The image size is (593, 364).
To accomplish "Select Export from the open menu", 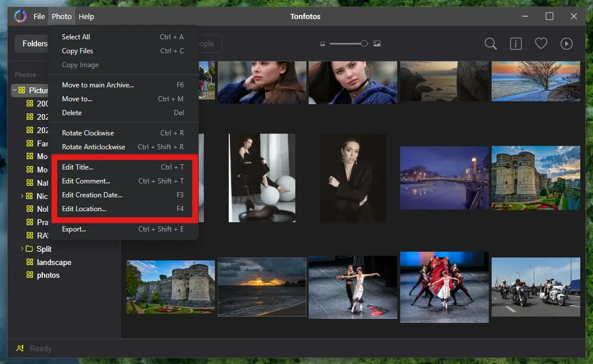I will pos(74,229).
